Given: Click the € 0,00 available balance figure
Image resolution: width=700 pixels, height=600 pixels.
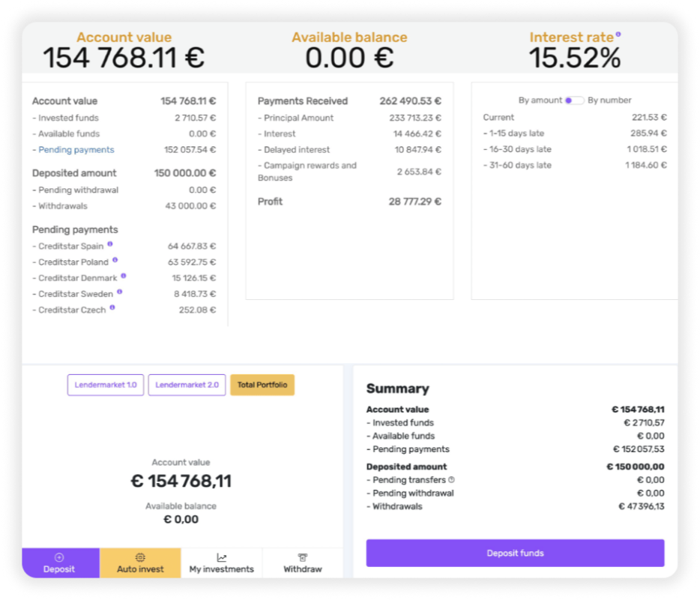Looking at the screenshot, I should [x=181, y=519].
